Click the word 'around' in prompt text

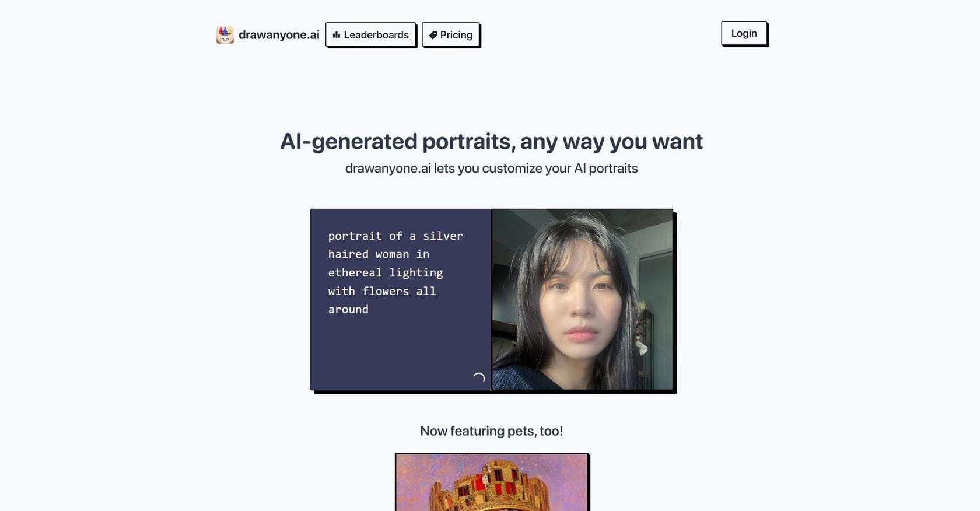click(x=348, y=309)
